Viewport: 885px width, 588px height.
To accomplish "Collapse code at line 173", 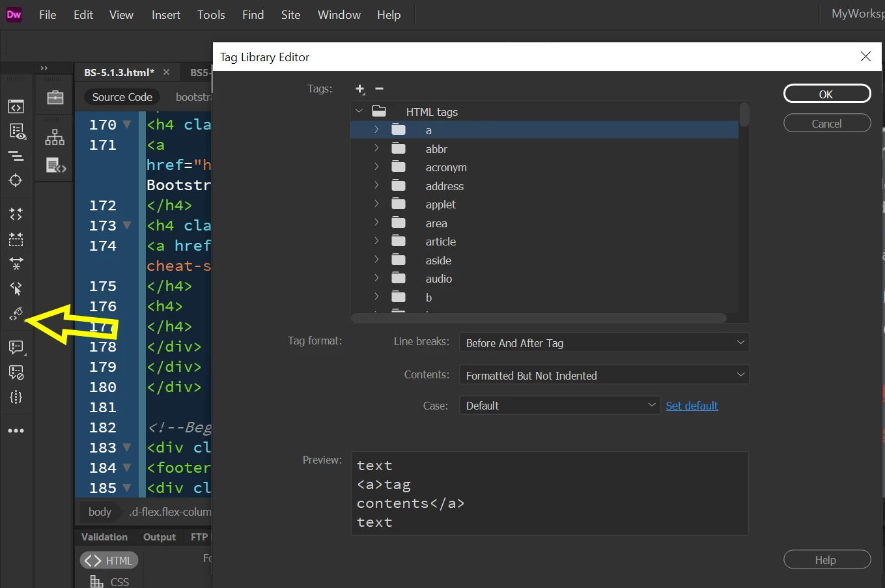I will point(127,225).
